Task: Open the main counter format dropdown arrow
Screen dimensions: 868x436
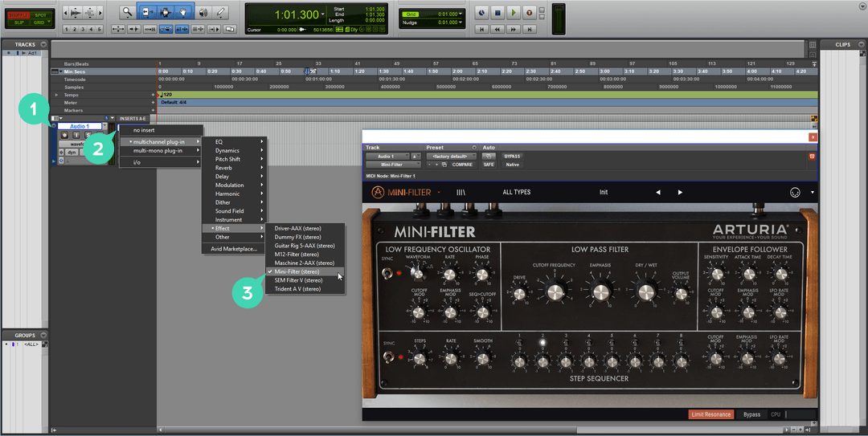Action: pos(323,14)
